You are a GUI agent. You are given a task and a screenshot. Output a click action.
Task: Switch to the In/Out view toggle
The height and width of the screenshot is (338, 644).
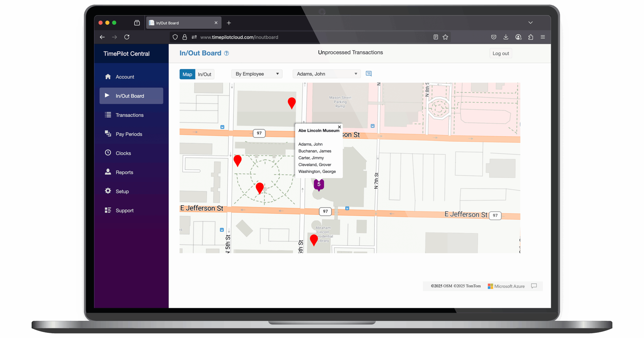(205, 74)
